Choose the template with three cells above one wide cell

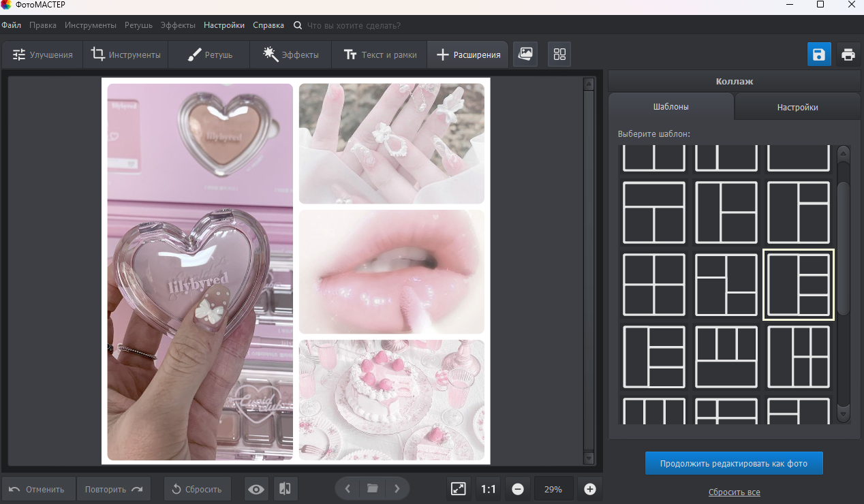pos(726,357)
